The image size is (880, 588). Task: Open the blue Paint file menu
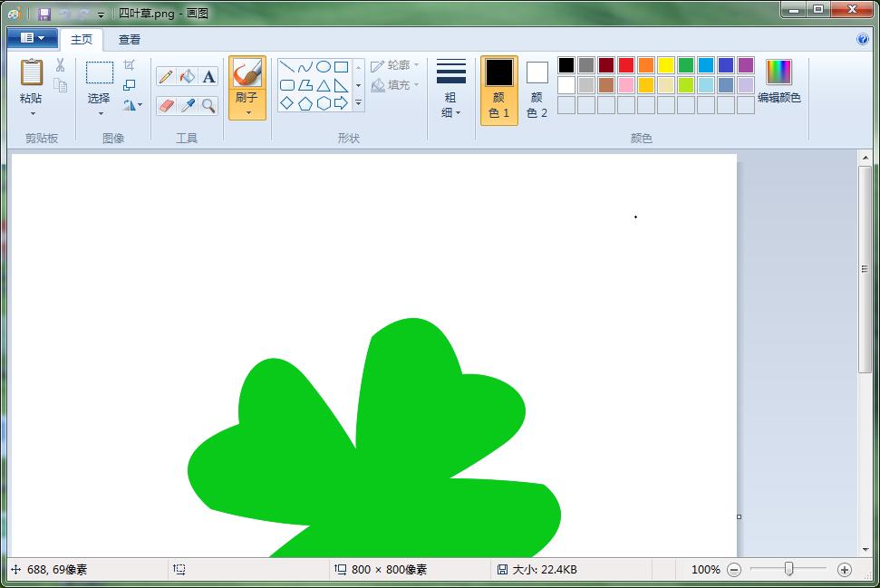pos(32,38)
